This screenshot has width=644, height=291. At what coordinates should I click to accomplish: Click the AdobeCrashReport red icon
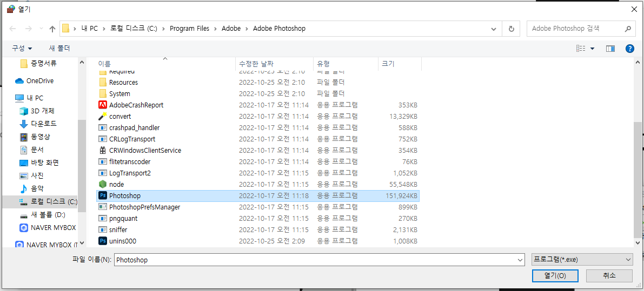pyautogui.click(x=103, y=105)
